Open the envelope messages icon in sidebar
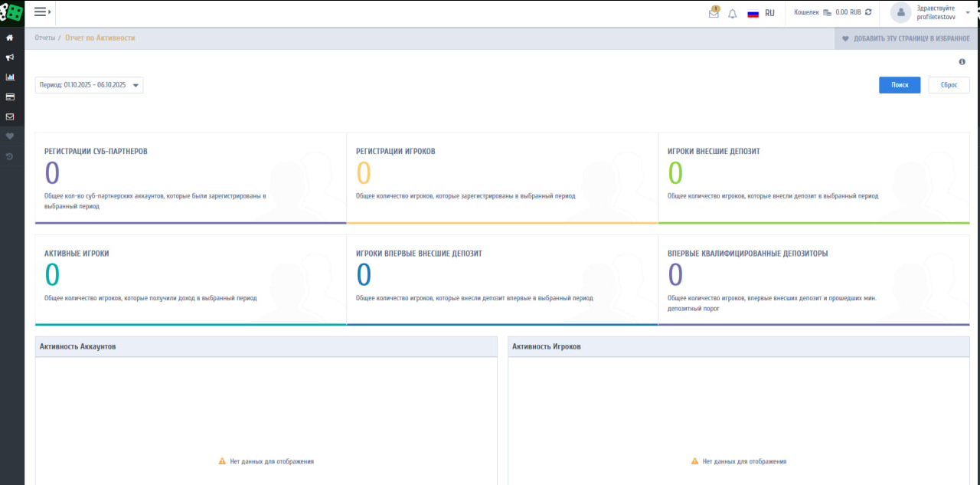Screen dimensions: 980x485 pyautogui.click(x=10, y=117)
